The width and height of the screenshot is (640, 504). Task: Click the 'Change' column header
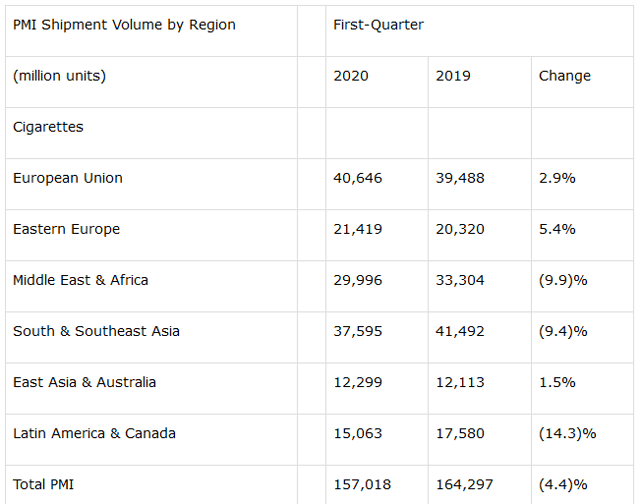(x=564, y=76)
